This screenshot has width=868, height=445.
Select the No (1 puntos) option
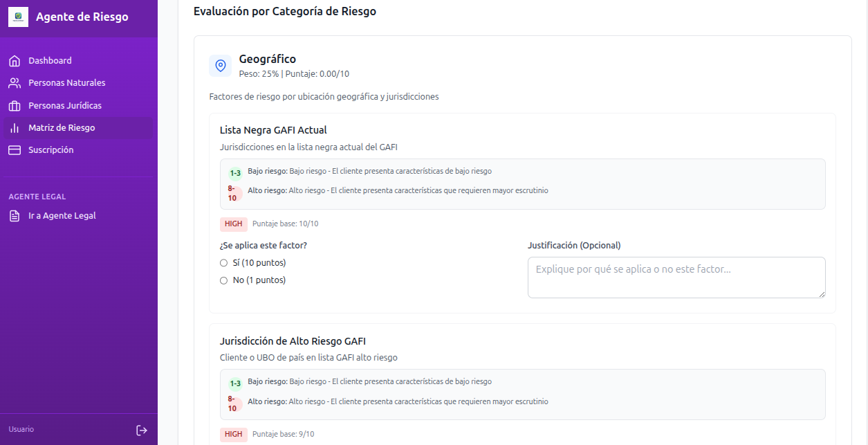(223, 280)
